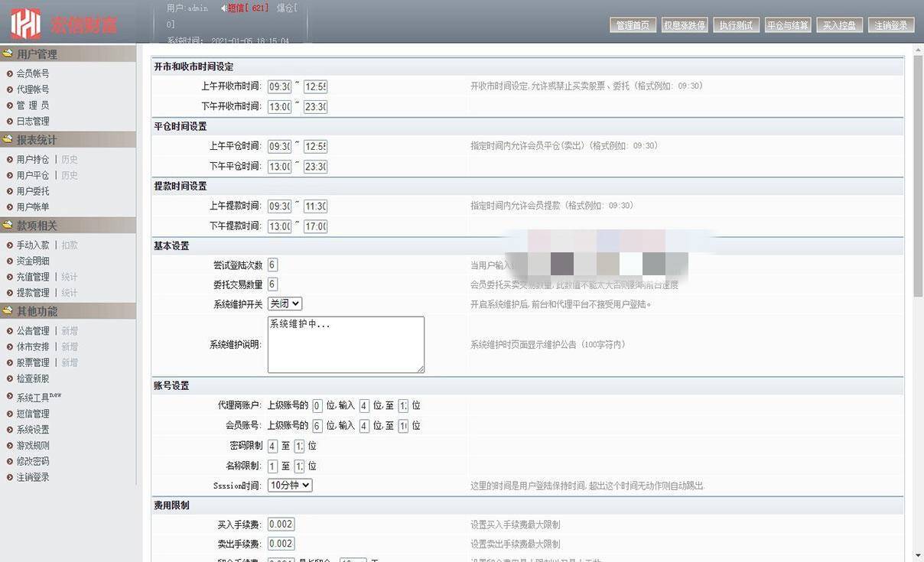Image resolution: width=924 pixels, height=562 pixels.
Task: Click the arrow icon next to 手动入款
Action: (x=9, y=245)
